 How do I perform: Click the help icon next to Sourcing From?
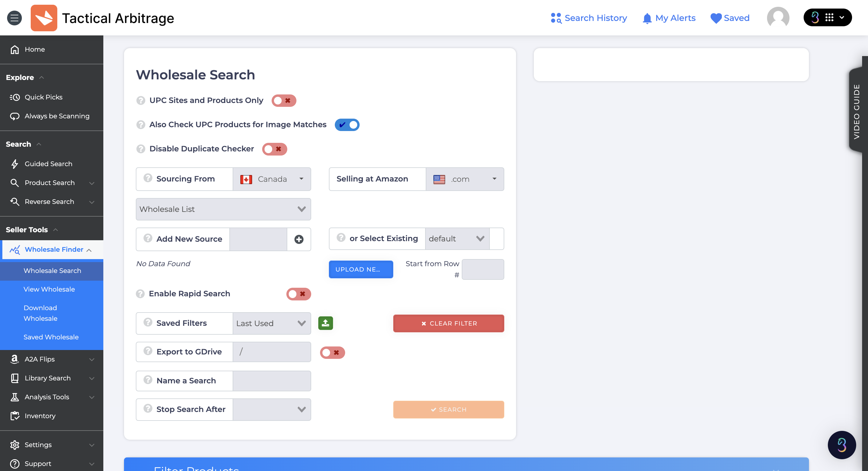point(148,178)
